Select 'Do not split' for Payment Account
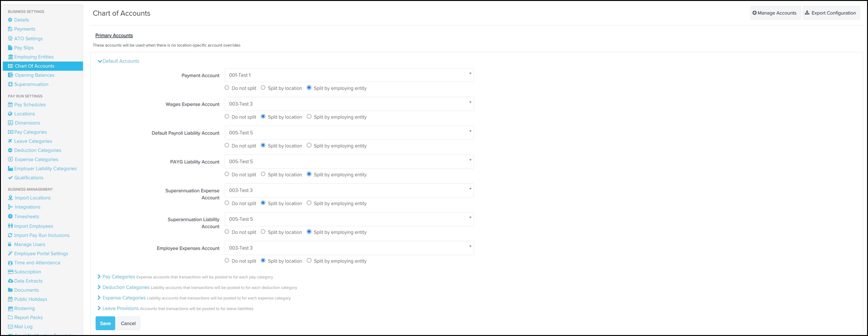 tap(227, 88)
